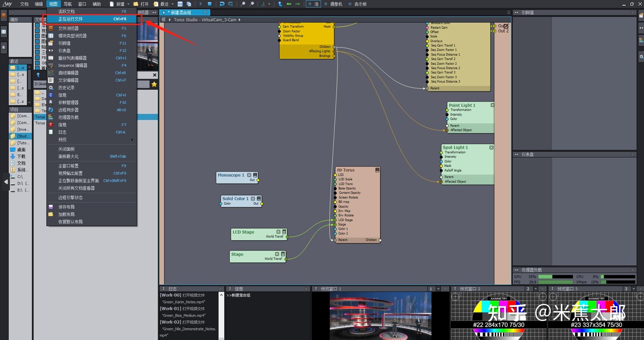Screen dimensions: 644x340
Task: Toggle the 摄像机 camera power button
Action: point(326,4)
